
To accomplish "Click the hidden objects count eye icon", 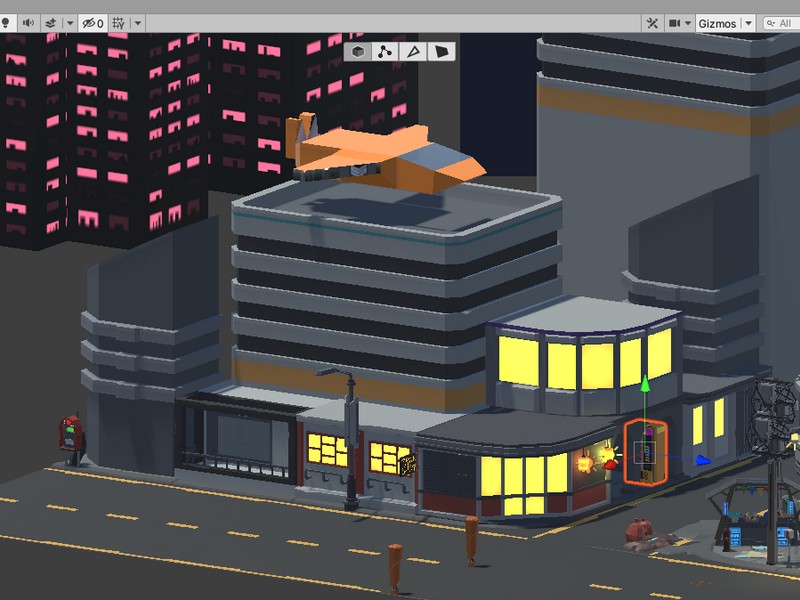I will point(89,22).
